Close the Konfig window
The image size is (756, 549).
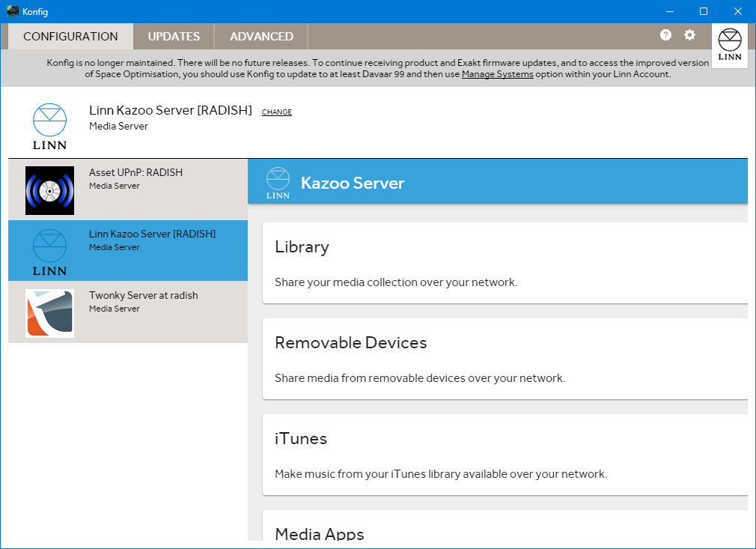click(738, 11)
